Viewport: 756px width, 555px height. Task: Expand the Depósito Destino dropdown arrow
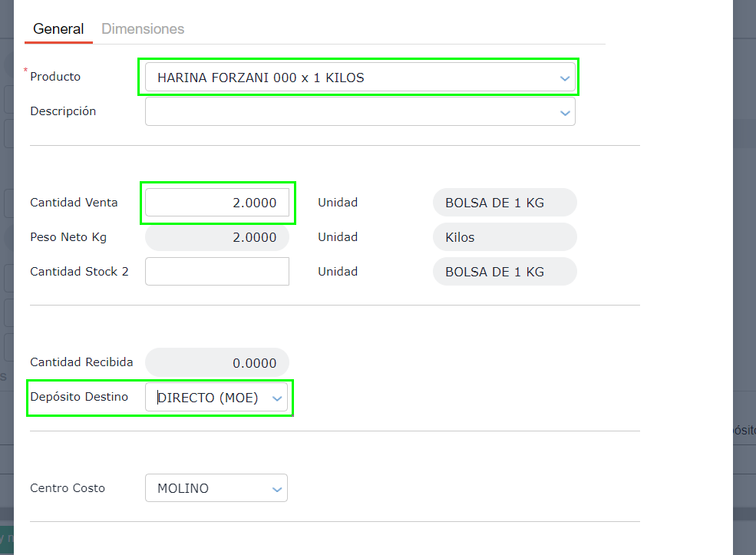coord(277,398)
